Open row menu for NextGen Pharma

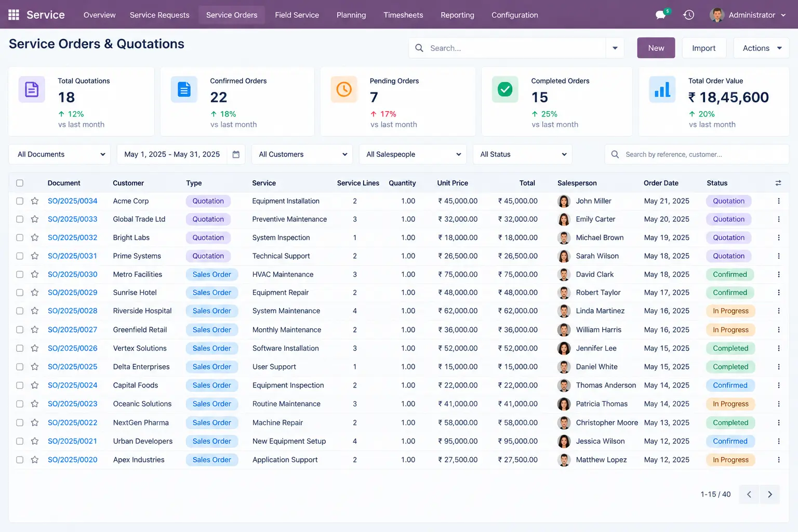778,422
